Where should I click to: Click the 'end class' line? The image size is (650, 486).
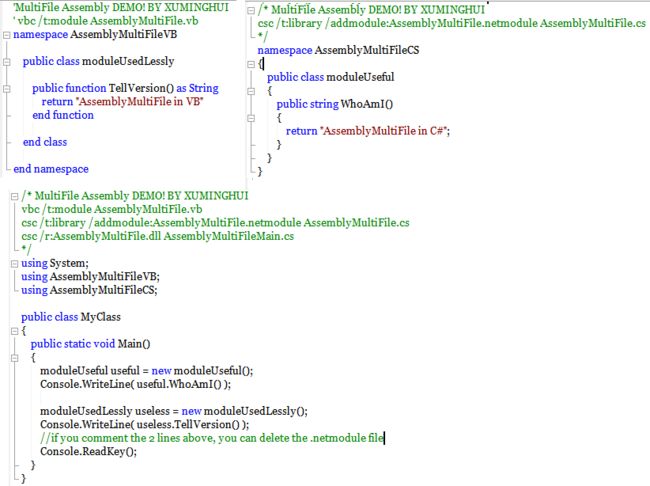click(x=45, y=142)
